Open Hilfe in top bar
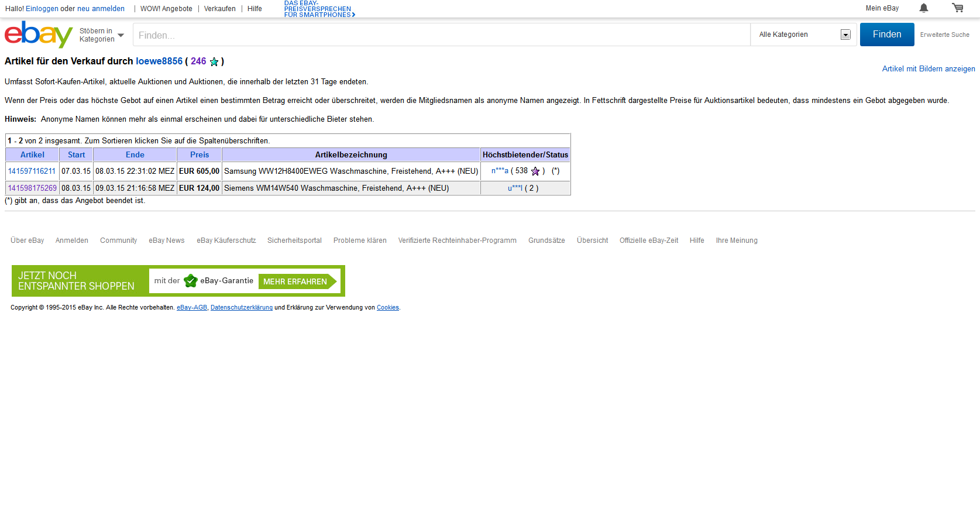Viewport: 980px width, 529px height. tap(255, 9)
